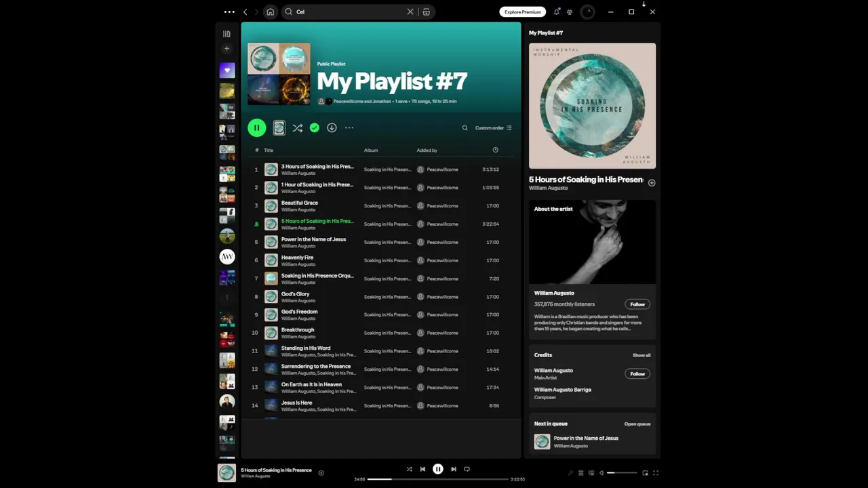
Task: Open Peacewillcome profile on the 'Standing in His Word' row
Action: 442,351
